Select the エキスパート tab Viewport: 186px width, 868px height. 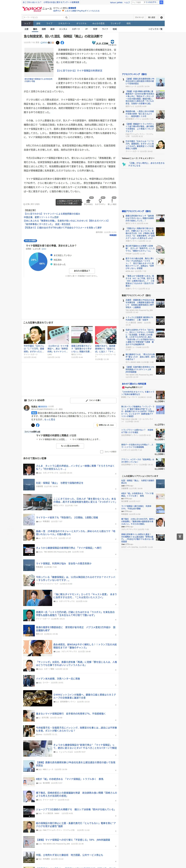(x=64, y=24)
